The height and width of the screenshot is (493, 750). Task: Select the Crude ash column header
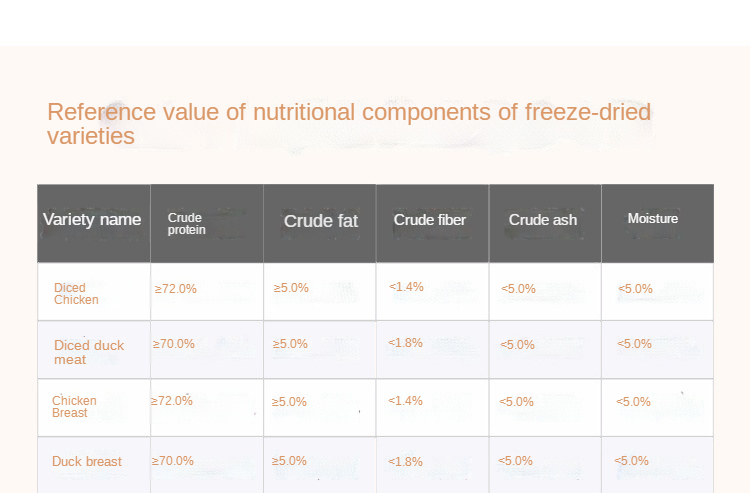point(543,220)
